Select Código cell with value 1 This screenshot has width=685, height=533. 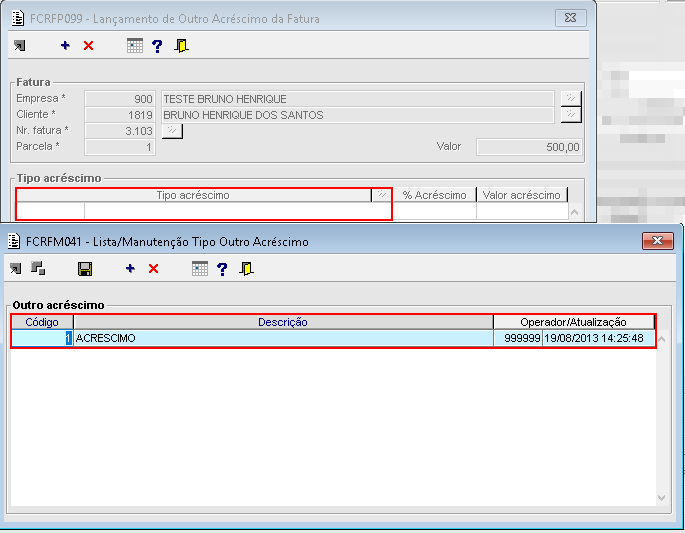pyautogui.click(x=42, y=338)
